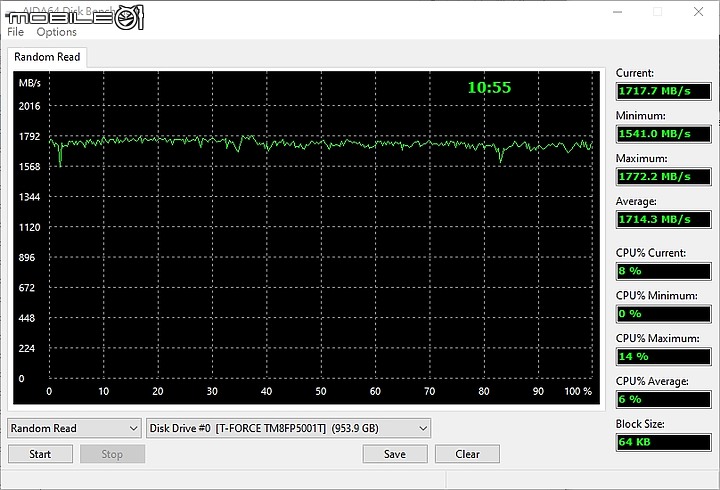
Task: Click the 448 label on the MB/s axis
Action: (x=27, y=318)
